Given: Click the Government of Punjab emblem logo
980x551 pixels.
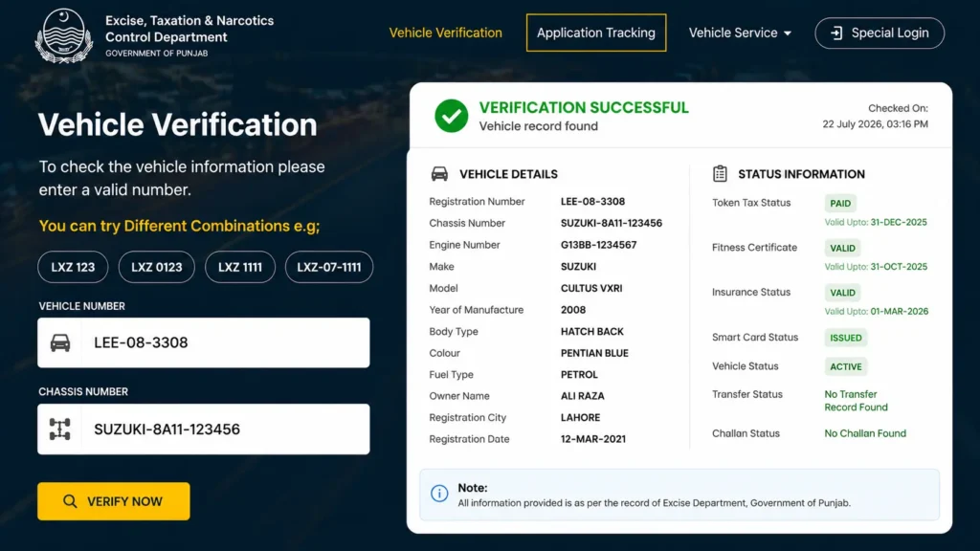Looking at the screenshot, I should click(64, 36).
